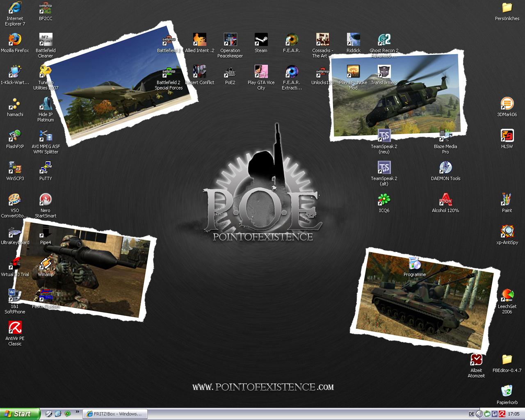
Task: Select the hamachi desktop icon
Action: pyautogui.click(x=15, y=104)
